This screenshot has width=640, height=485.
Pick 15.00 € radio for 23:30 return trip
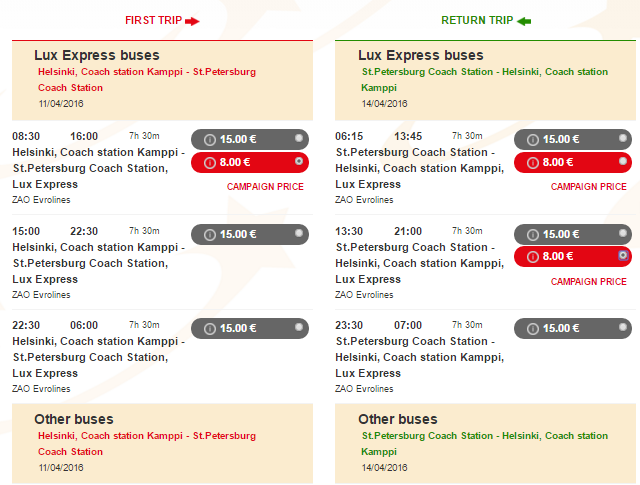pyautogui.click(x=622, y=327)
